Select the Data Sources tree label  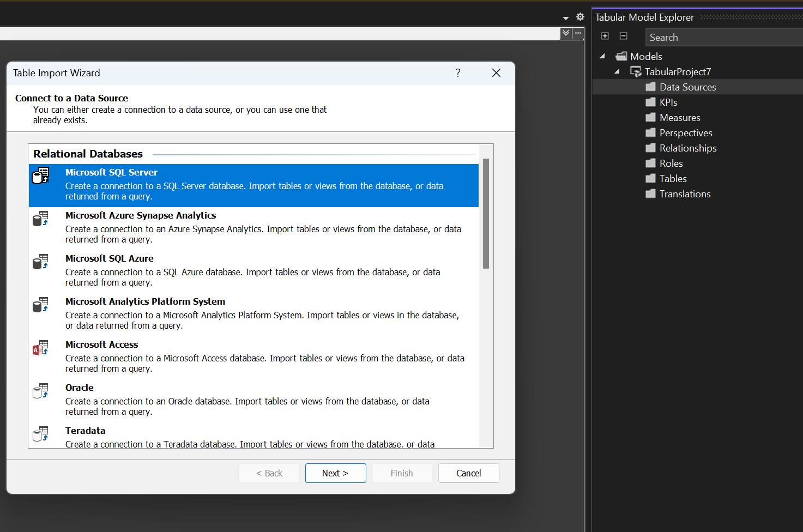point(688,87)
